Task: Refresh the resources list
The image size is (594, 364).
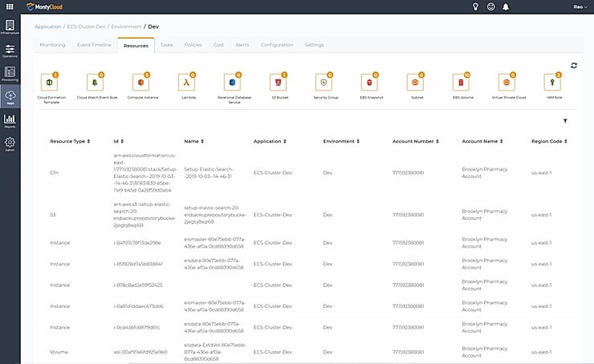Action: point(574,66)
